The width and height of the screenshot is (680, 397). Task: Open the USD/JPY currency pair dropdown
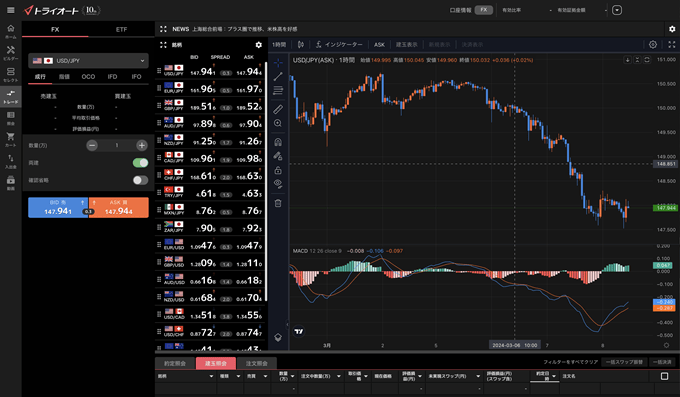click(88, 61)
